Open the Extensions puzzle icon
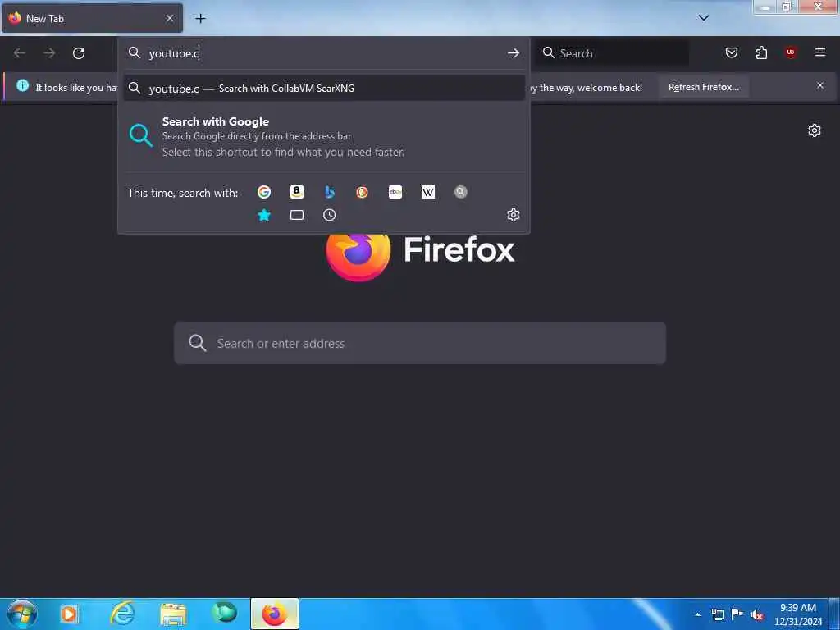The width and height of the screenshot is (840, 630). (x=761, y=52)
